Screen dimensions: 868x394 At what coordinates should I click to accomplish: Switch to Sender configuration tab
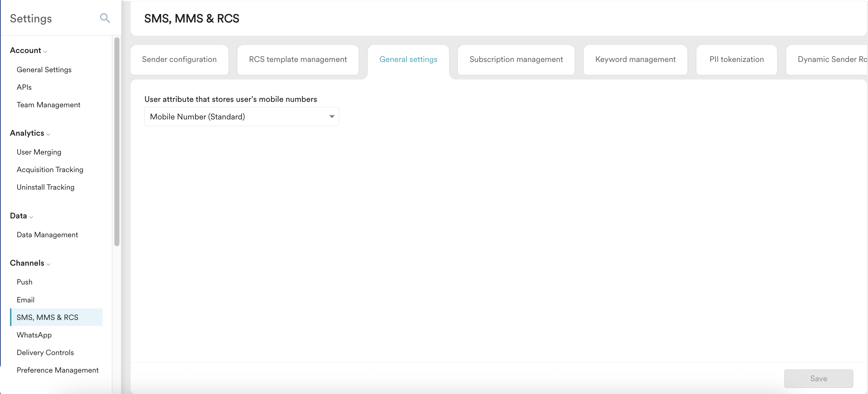point(179,60)
